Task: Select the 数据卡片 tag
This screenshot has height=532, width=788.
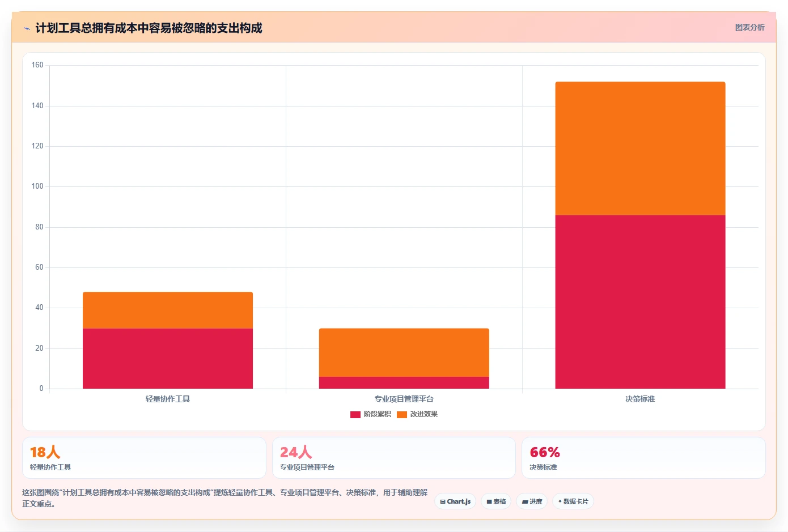Action: (573, 501)
